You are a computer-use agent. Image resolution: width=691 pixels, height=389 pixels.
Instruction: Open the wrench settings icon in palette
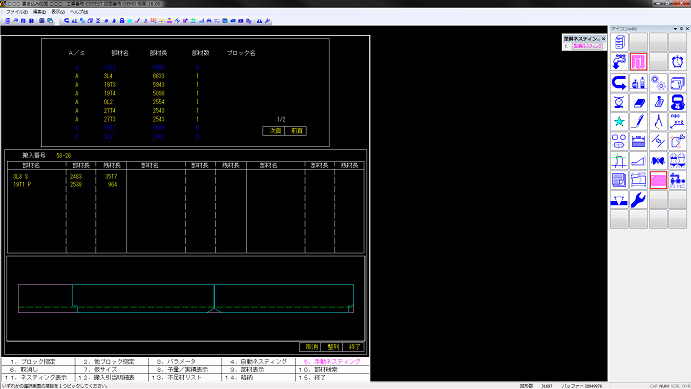click(638, 200)
